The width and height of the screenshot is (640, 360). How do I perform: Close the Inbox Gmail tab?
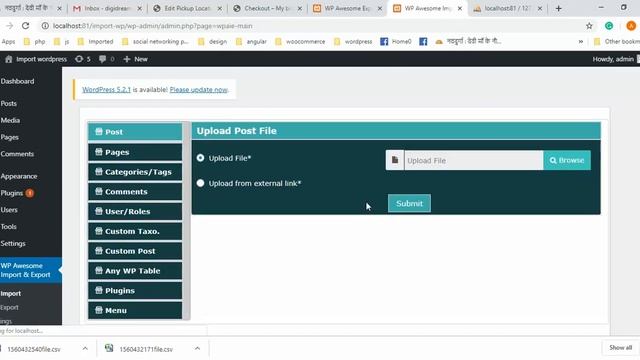pyautogui.click(x=140, y=8)
